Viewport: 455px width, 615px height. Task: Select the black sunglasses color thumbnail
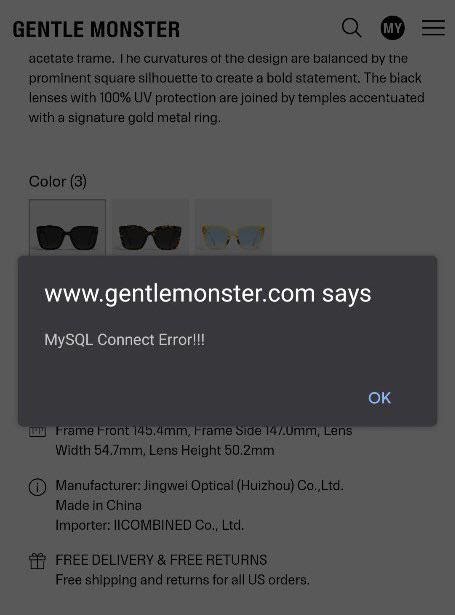[67, 228]
